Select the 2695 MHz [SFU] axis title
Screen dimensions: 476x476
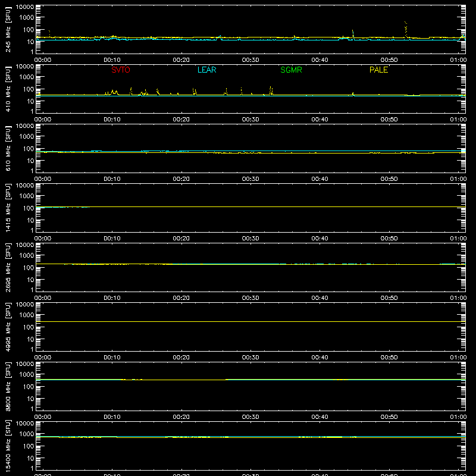point(8,267)
